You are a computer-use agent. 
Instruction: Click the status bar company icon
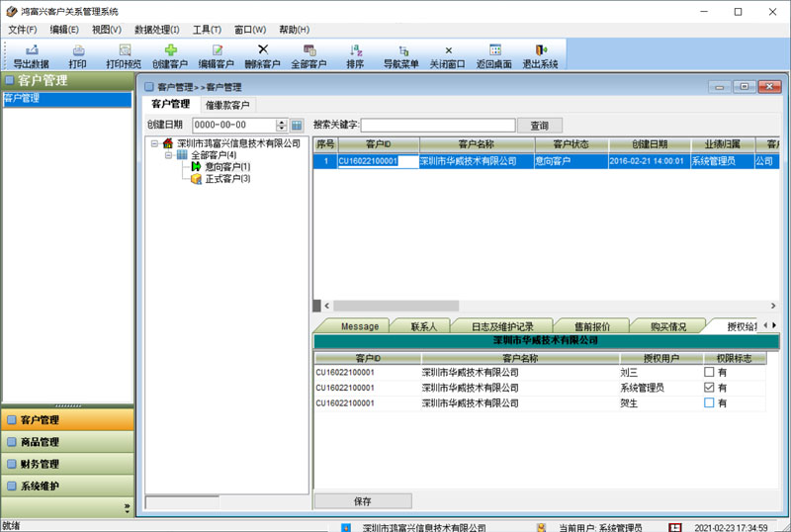[345, 527]
